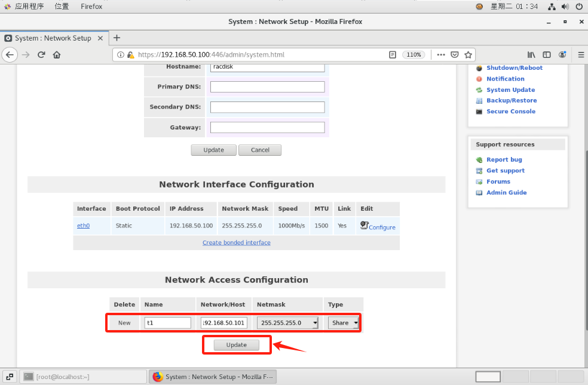Bookmark this page with the star icon

[x=468, y=55]
